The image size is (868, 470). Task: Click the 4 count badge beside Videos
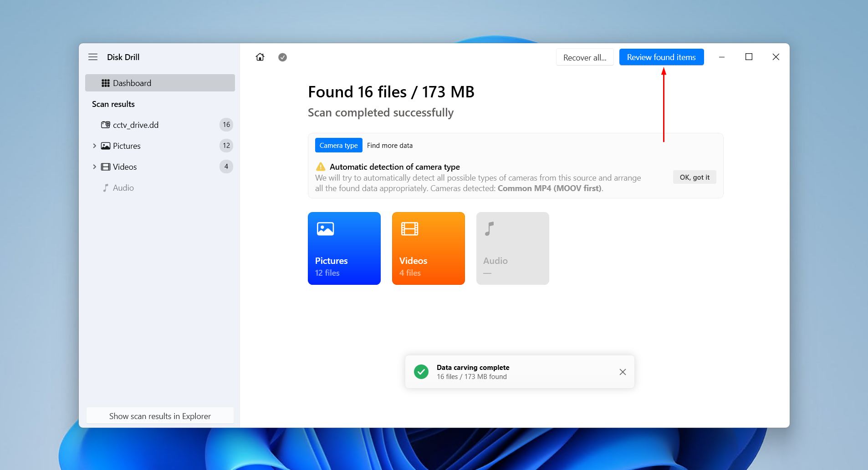point(226,167)
